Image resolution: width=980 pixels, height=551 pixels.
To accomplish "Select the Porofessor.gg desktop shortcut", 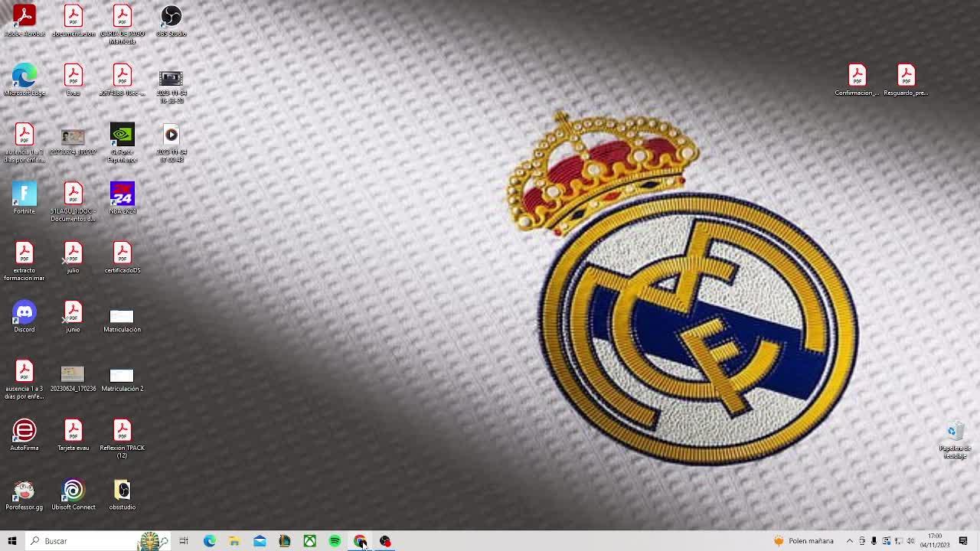I will click(24, 494).
